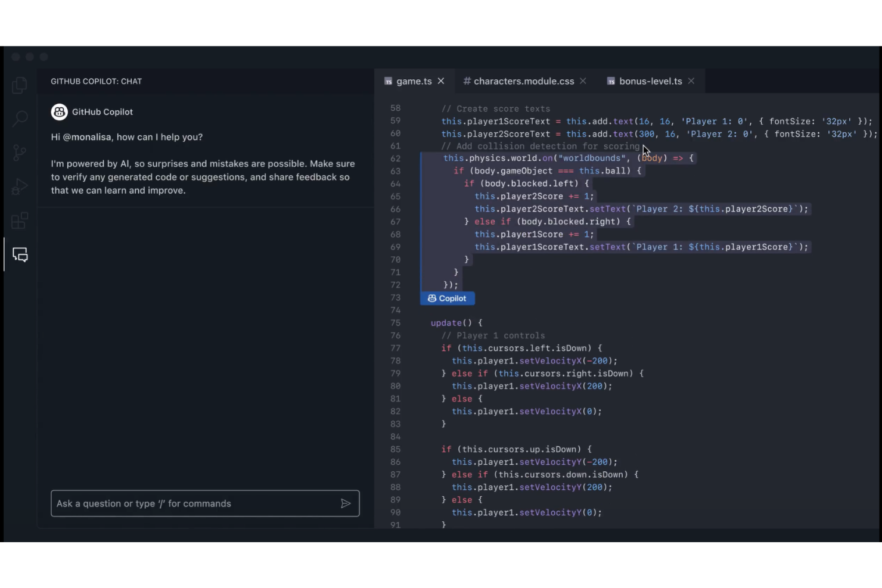Close the game.ts tab
The image size is (882, 588).
(440, 81)
